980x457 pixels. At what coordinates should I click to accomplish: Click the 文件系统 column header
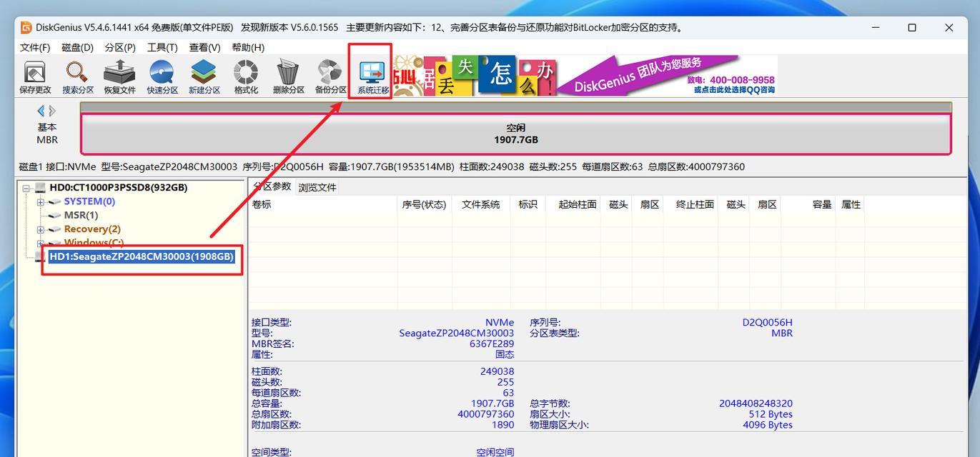click(481, 204)
